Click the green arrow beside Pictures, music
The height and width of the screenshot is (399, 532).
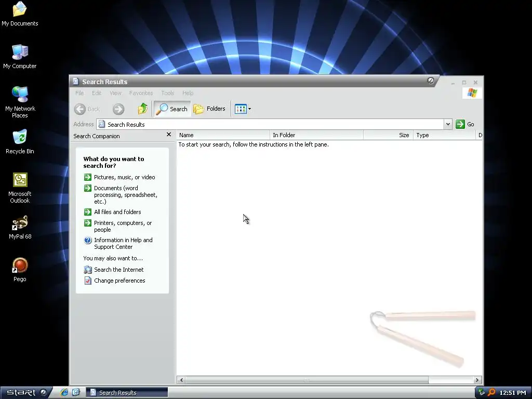(87, 177)
